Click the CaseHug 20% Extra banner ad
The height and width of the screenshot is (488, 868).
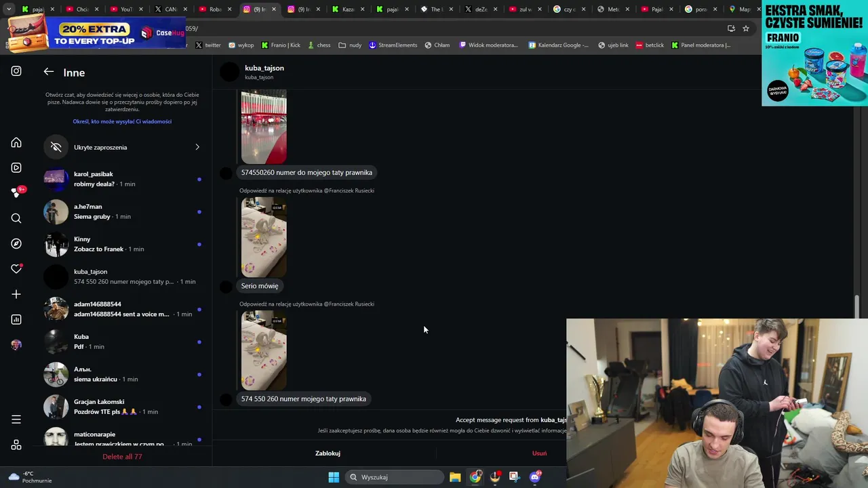click(96, 32)
